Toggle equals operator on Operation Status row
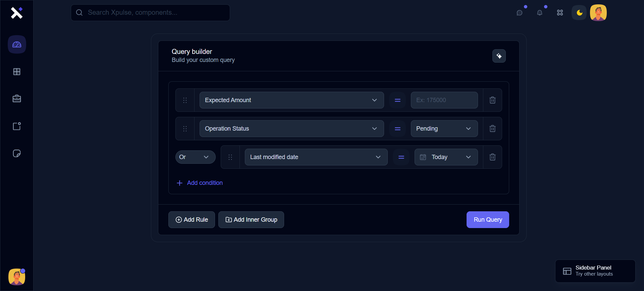The height and width of the screenshot is (291, 644). 397,129
